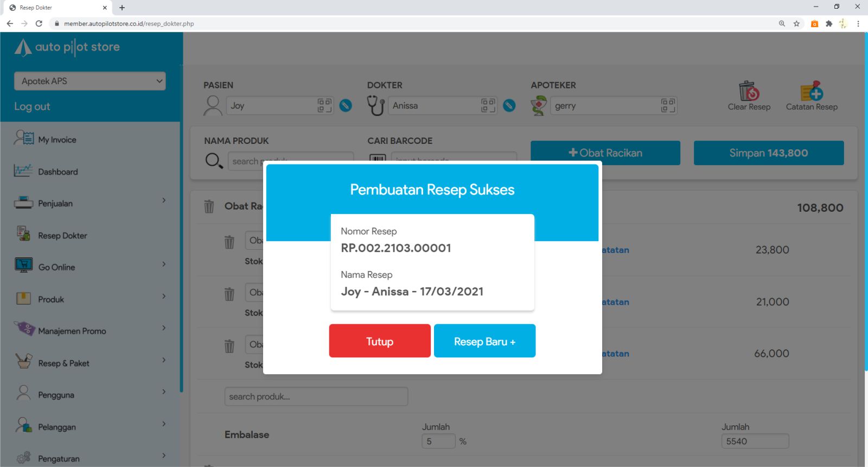Create a new recipe with Resep Baru +
The image size is (868, 467).
484,341
